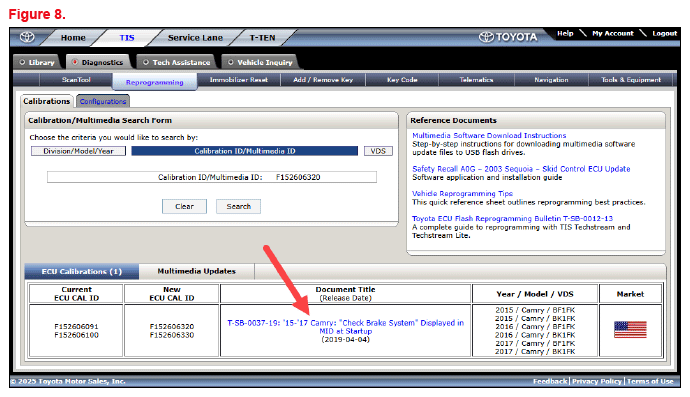Select the Tech Assistance radio tab

point(176,62)
